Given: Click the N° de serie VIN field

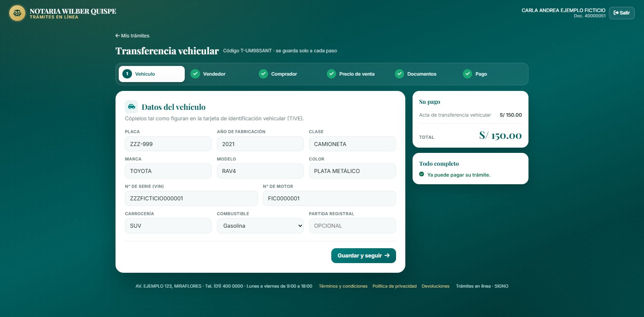Looking at the screenshot, I should (x=191, y=198).
